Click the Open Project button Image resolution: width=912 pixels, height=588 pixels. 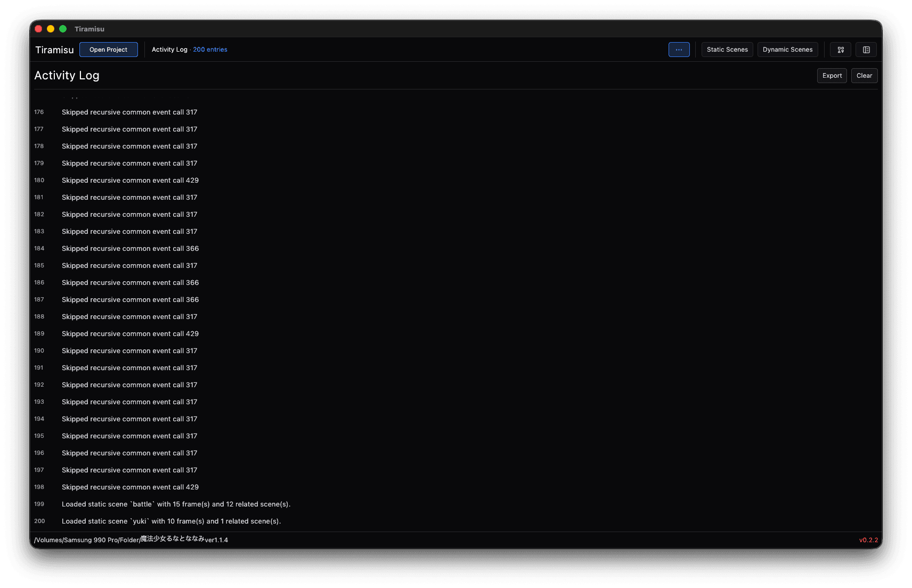click(109, 50)
